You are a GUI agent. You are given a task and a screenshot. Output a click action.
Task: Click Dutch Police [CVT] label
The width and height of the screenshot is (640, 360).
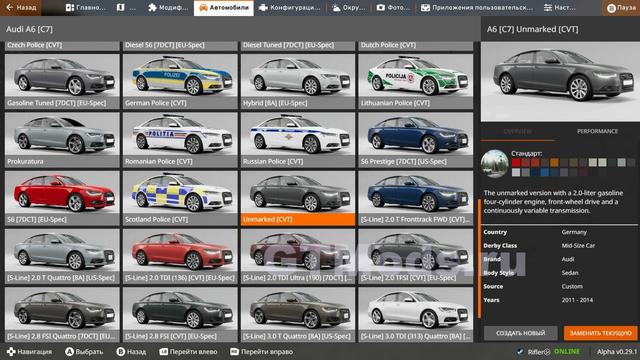(388, 45)
